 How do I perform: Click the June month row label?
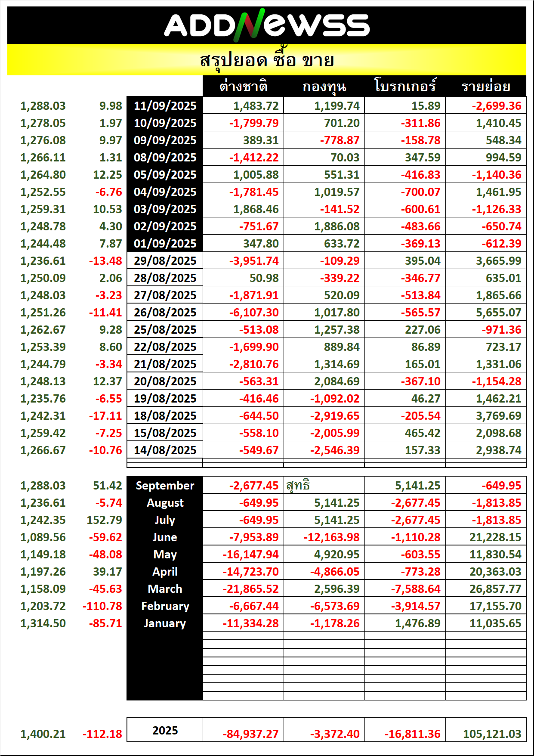(165, 537)
